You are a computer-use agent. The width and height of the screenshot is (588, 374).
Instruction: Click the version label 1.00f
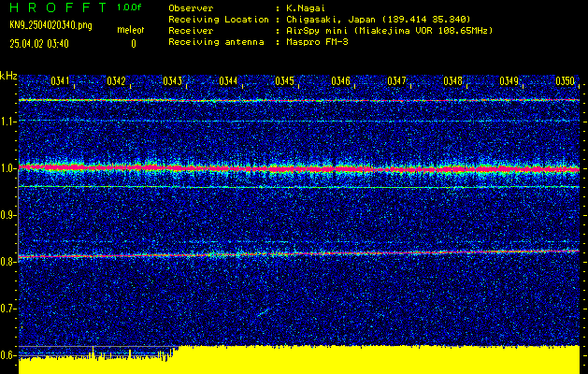tap(129, 7)
